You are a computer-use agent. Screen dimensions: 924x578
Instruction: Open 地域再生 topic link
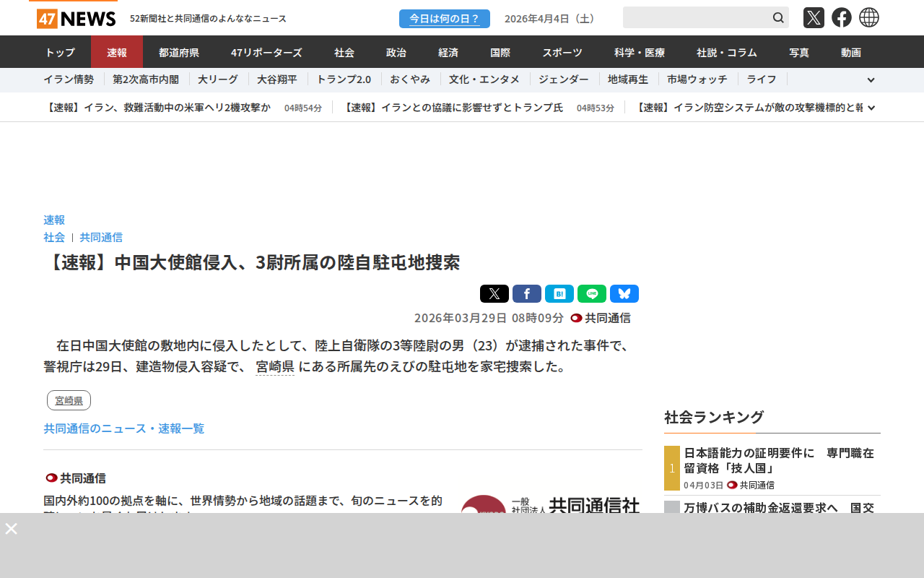pyautogui.click(x=628, y=79)
